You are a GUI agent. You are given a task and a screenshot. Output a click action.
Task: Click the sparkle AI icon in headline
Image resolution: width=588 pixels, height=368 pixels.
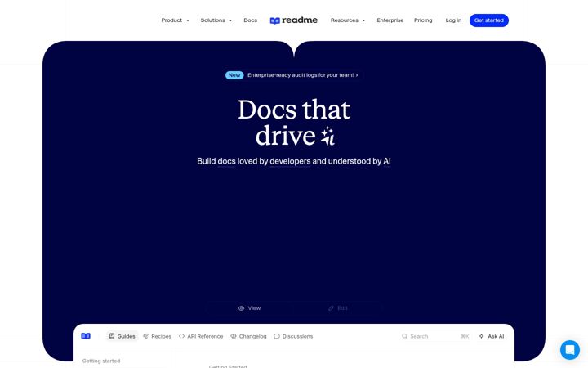pyautogui.click(x=327, y=136)
